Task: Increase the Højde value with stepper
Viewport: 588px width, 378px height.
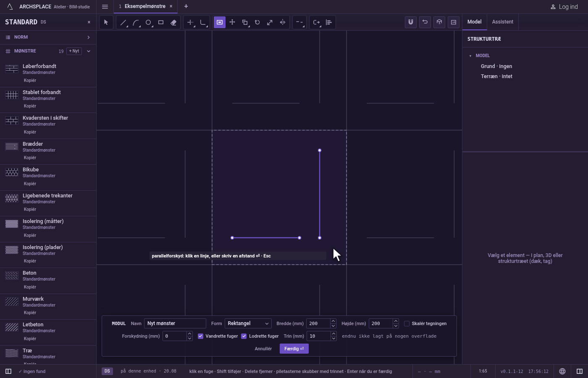Action: click(396, 321)
